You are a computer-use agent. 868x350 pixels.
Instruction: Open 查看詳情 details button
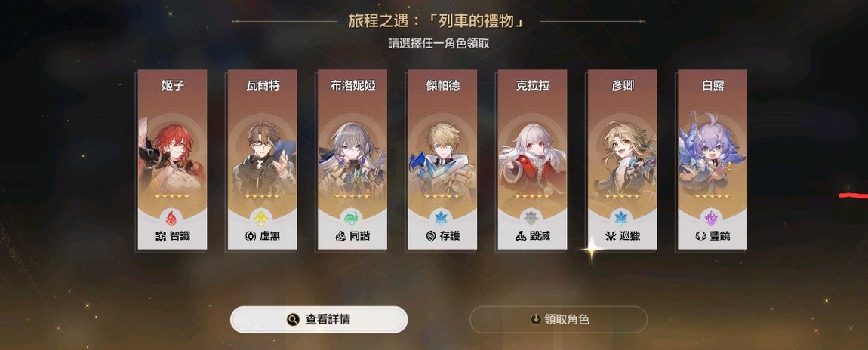coord(319,320)
